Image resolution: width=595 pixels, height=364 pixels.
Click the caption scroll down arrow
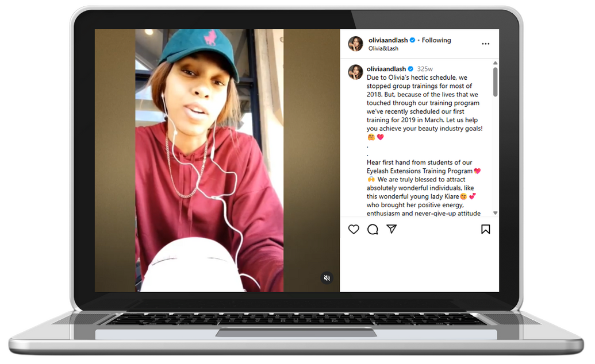tap(495, 213)
